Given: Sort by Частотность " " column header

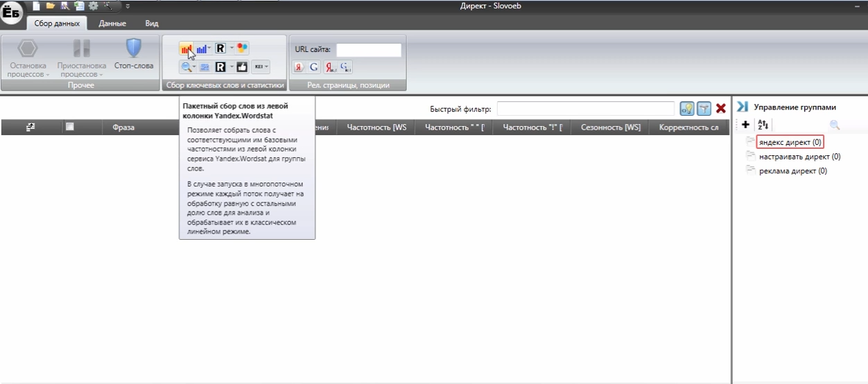Looking at the screenshot, I should click(454, 128).
